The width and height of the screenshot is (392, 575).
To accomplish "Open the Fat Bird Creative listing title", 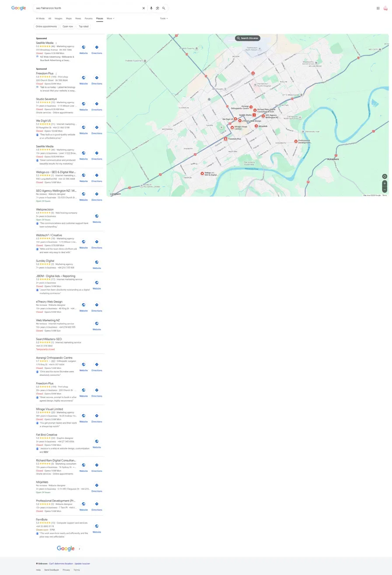I will tap(46, 435).
